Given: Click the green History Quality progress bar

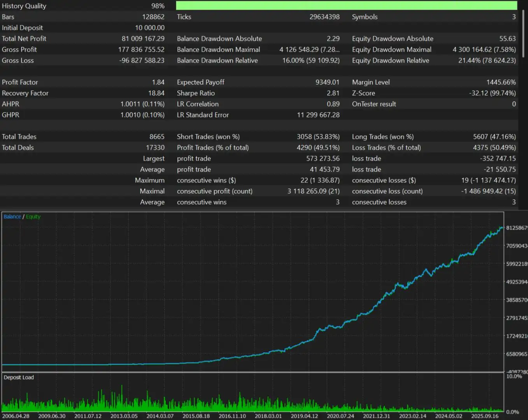Looking at the screenshot, I should (346, 5).
